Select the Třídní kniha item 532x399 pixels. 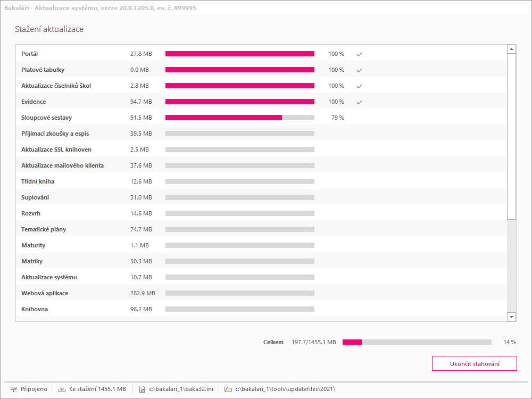point(38,181)
